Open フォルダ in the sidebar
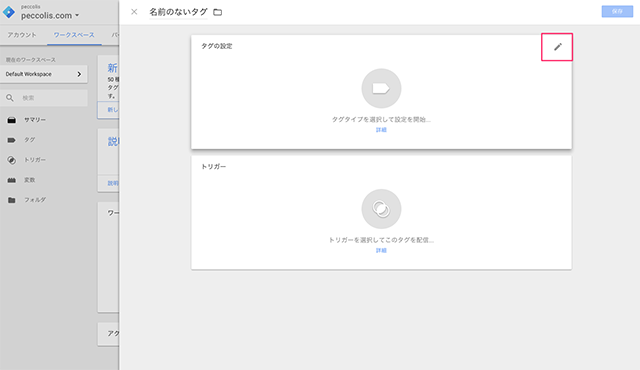Image resolution: width=640 pixels, height=370 pixels. 35,200
